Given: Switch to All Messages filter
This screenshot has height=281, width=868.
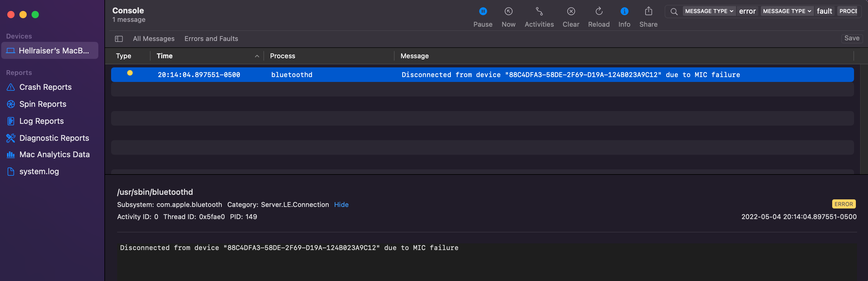Looking at the screenshot, I should point(154,39).
